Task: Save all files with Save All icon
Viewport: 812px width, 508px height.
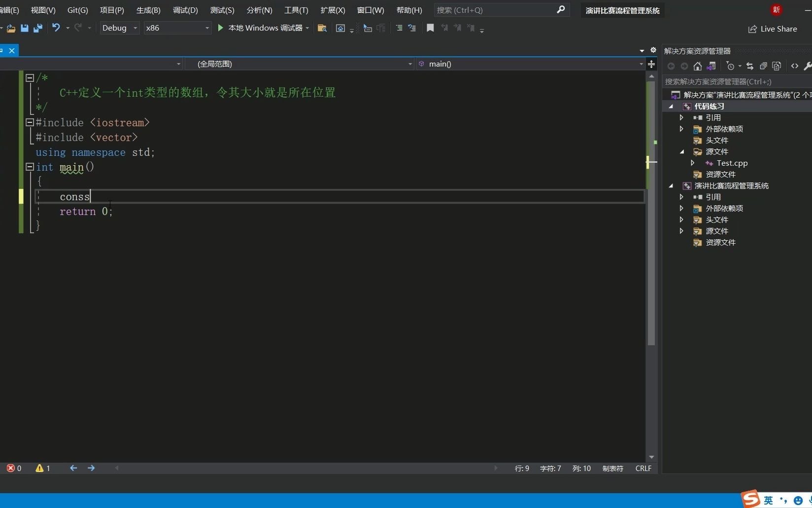Action: coord(37,28)
